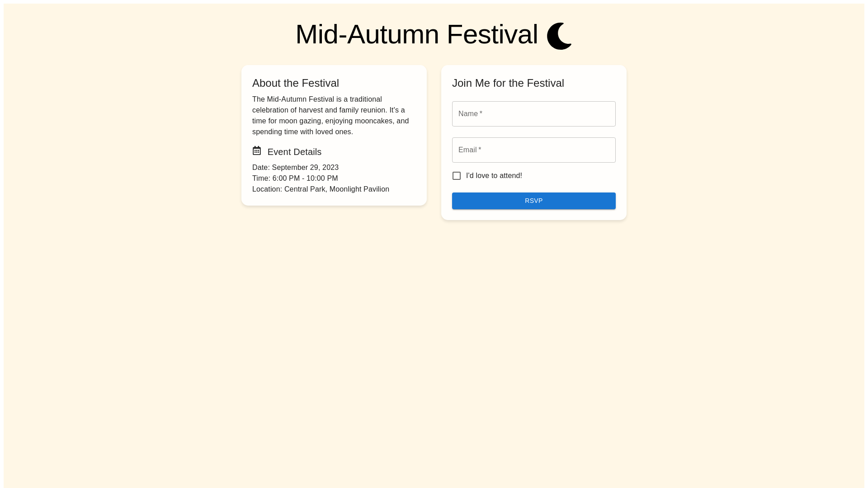
Task: Click the calendar icon beside Event Details
Action: [x=257, y=150]
